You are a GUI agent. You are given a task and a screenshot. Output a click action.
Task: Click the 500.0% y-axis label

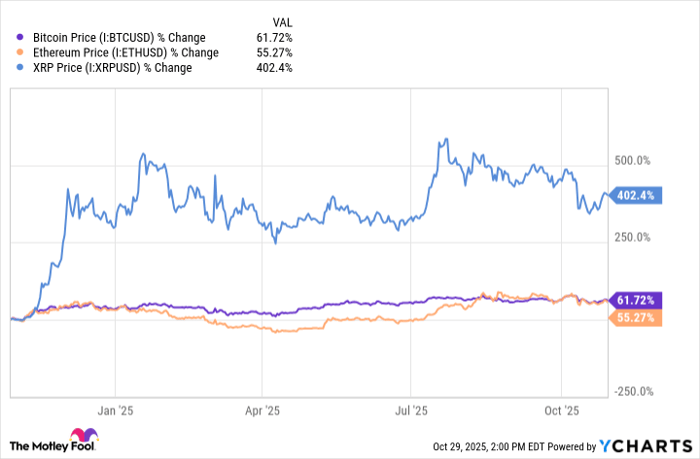point(632,160)
